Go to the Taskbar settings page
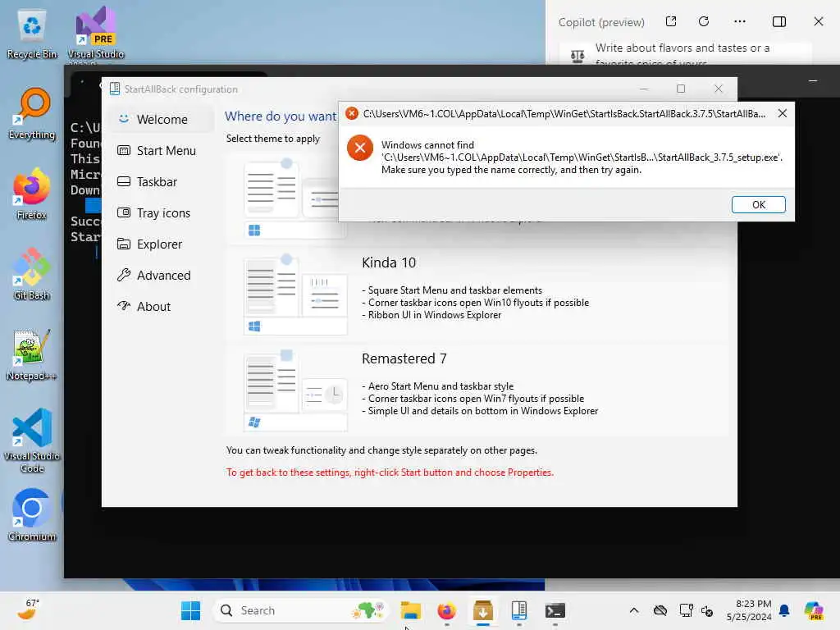Image resolution: width=840 pixels, height=630 pixels. point(163,181)
